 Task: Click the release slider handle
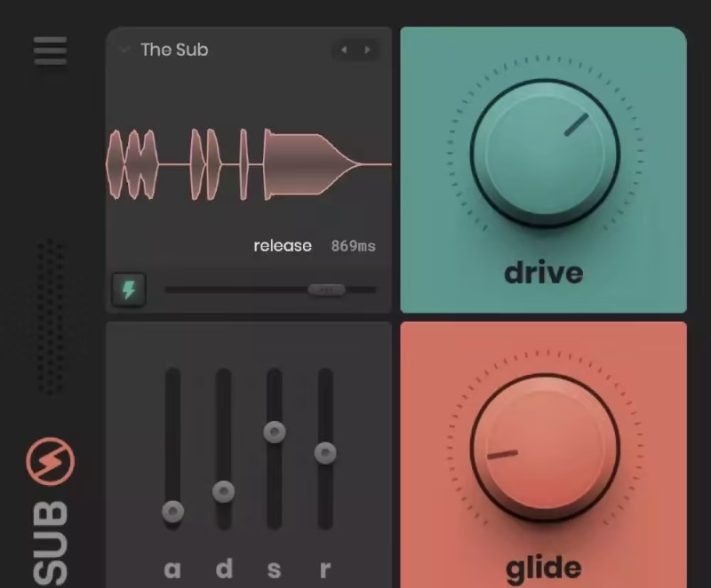pyautogui.click(x=326, y=290)
